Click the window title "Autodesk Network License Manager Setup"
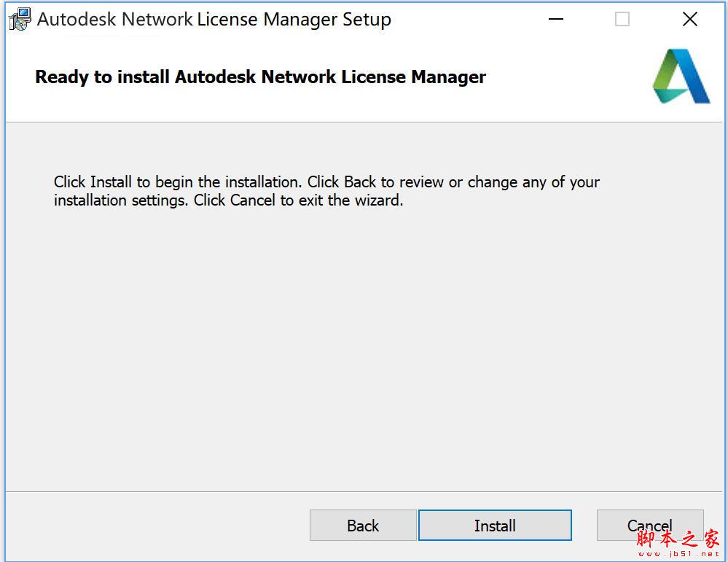Viewport: 728px width, 562px height. click(214, 20)
